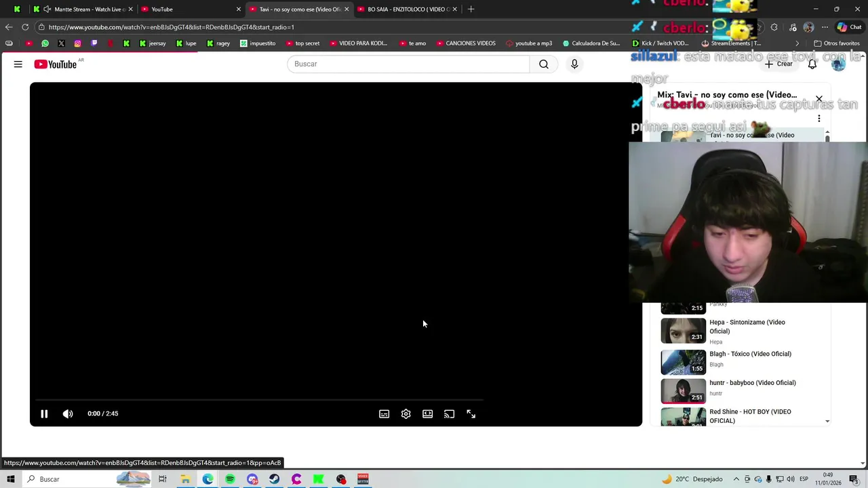Switch to Mantte Stream Kick tab
Viewport: 868px width, 488px height.
tap(81, 9)
